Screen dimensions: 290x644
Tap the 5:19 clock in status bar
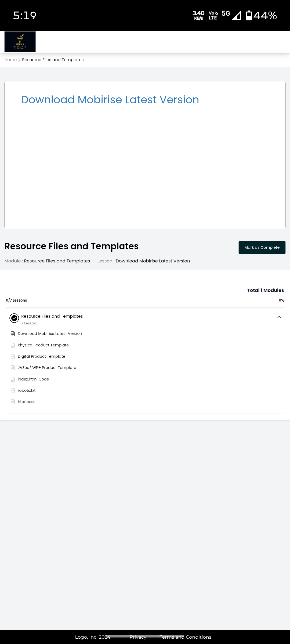point(25,16)
